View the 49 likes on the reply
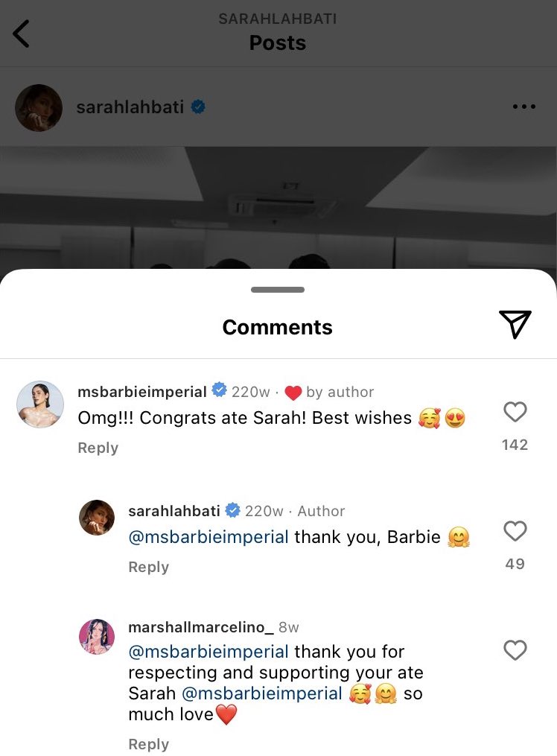 click(x=515, y=564)
